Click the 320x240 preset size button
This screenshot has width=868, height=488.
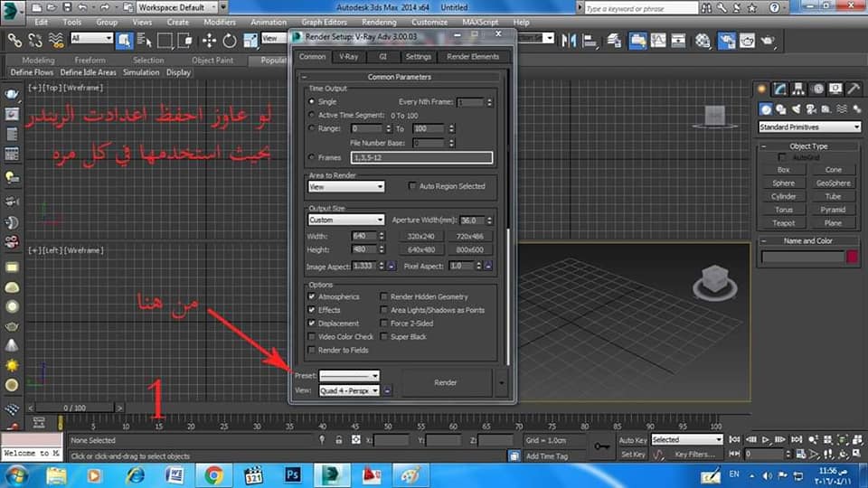click(x=420, y=236)
